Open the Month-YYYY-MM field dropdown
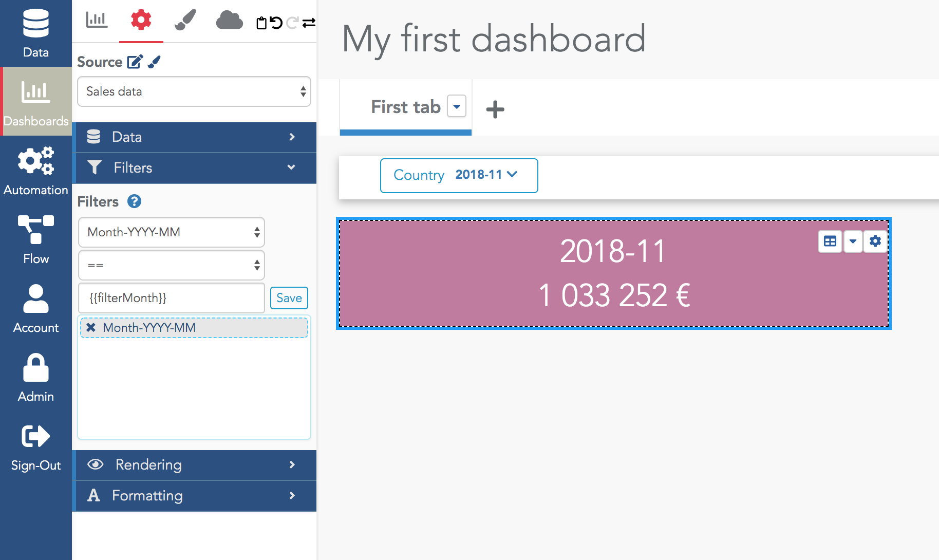 [x=172, y=232]
